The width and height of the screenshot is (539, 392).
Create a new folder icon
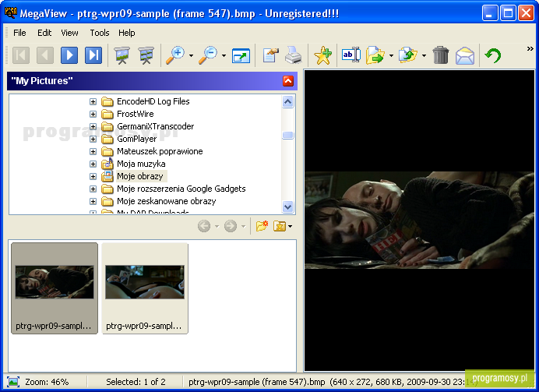point(262,226)
